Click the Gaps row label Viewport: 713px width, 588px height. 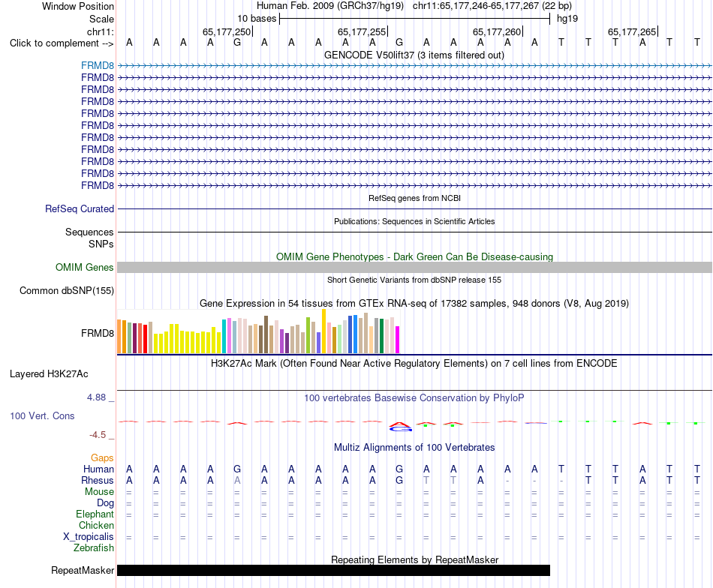point(102,457)
